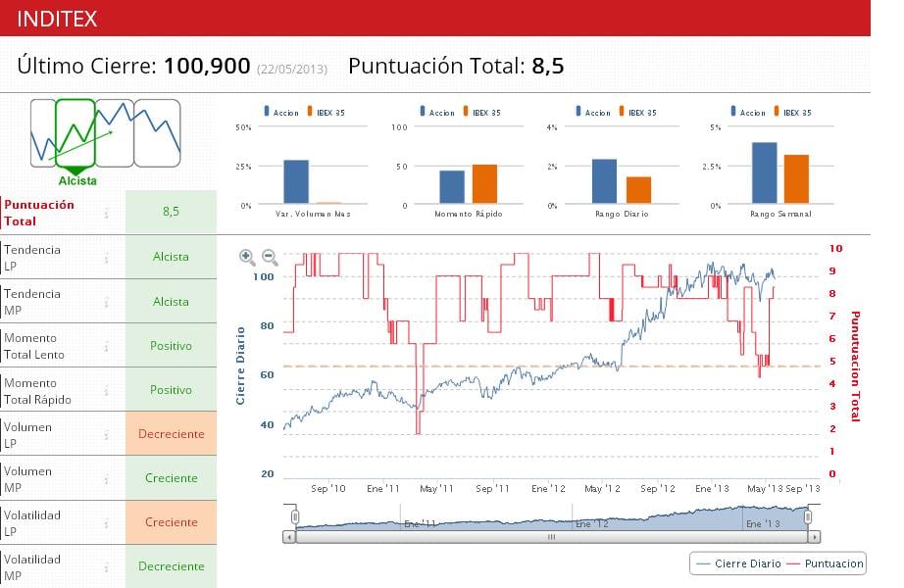Click the Alcista value for Tendencia LP

(171, 257)
